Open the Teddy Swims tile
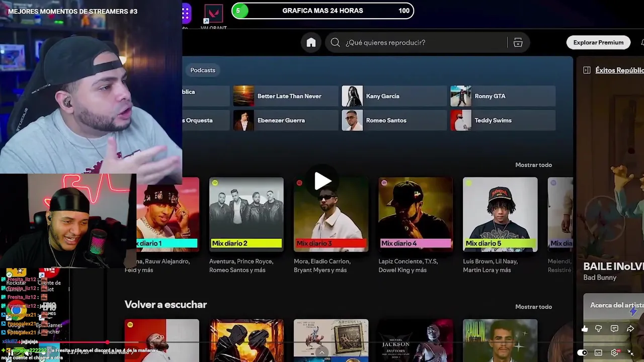The width and height of the screenshot is (644, 362). (x=503, y=120)
